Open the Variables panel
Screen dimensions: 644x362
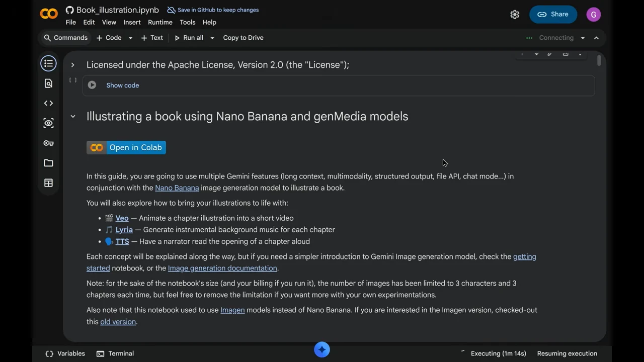65,353
